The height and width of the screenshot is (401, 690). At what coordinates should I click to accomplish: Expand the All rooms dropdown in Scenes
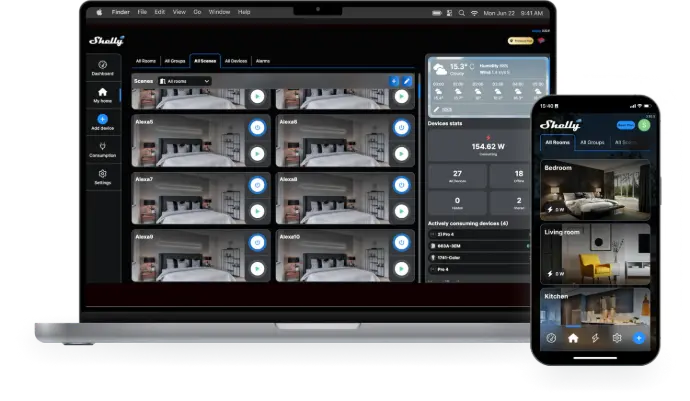(185, 81)
